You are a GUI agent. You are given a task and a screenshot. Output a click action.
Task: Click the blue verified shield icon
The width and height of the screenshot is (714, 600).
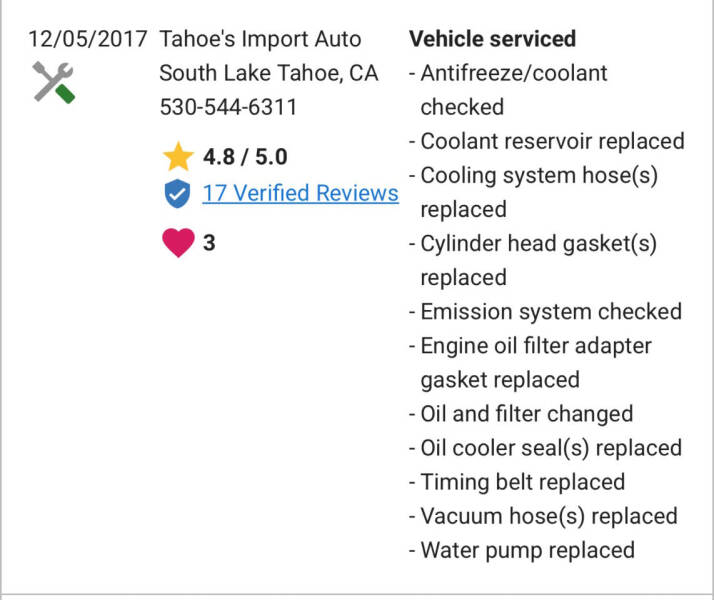point(177,193)
